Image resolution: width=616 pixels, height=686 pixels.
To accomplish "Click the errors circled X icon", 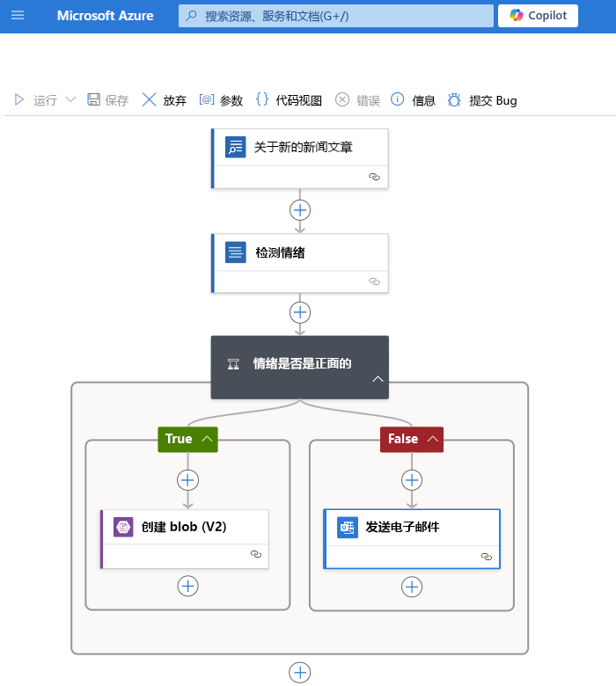I will 342,99.
